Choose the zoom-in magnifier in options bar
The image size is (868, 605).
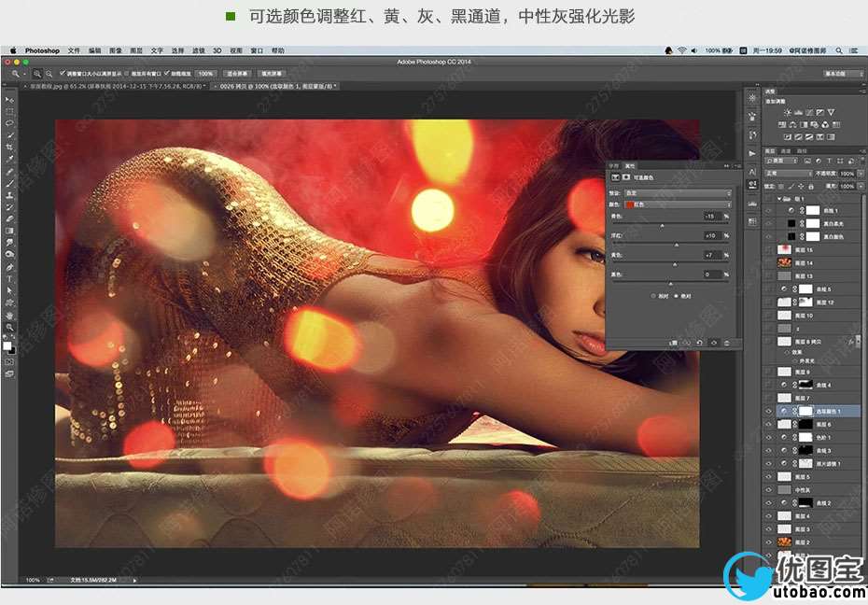(x=37, y=73)
